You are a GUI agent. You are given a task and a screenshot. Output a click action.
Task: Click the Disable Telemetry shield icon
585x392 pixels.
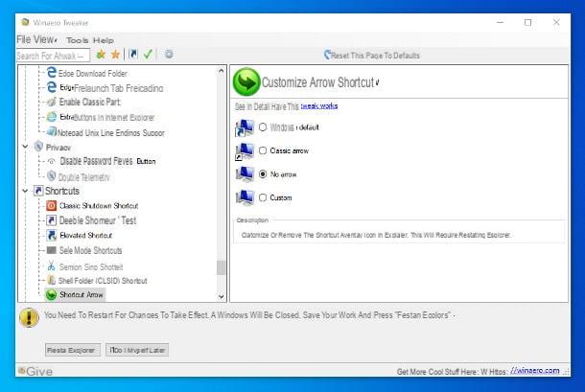[52, 176]
